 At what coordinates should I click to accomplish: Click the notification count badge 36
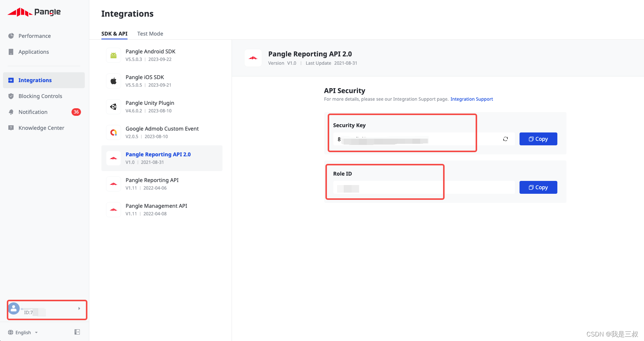76,112
